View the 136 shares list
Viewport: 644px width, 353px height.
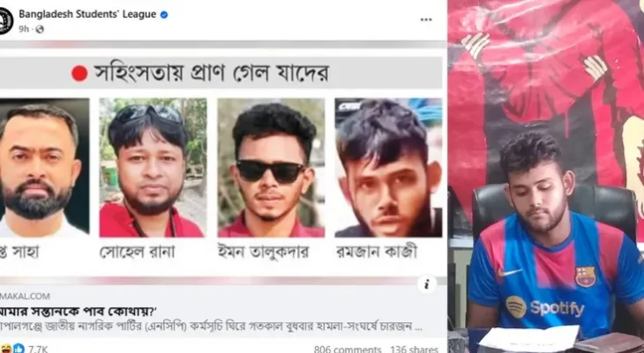tap(414, 349)
